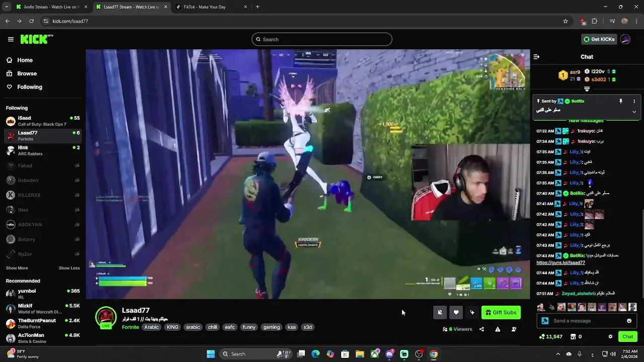
Task: Bookmark this page with star icon
Action: (x=566, y=21)
